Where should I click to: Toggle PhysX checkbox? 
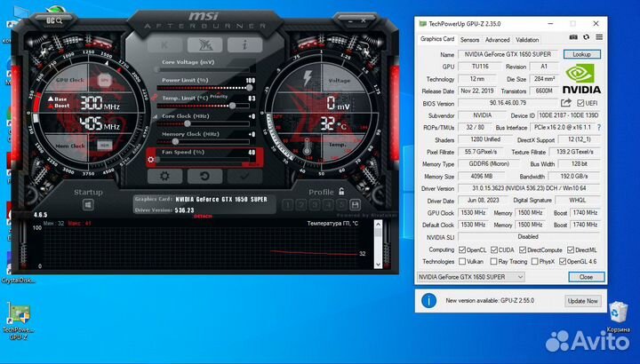click(x=535, y=261)
